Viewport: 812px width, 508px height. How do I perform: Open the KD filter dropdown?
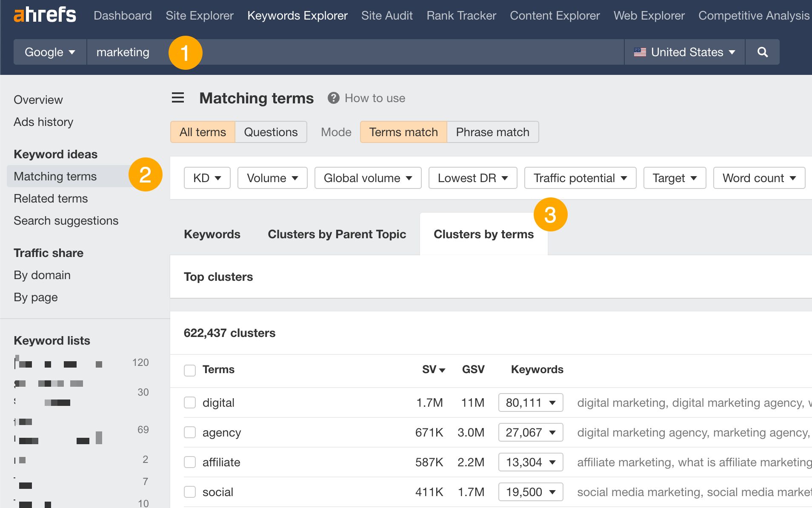207,178
